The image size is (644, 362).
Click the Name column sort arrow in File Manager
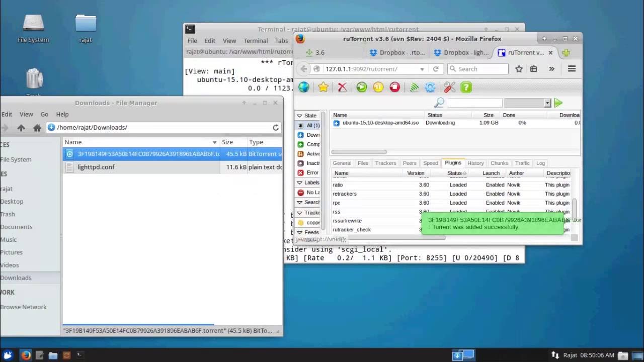[215, 142]
